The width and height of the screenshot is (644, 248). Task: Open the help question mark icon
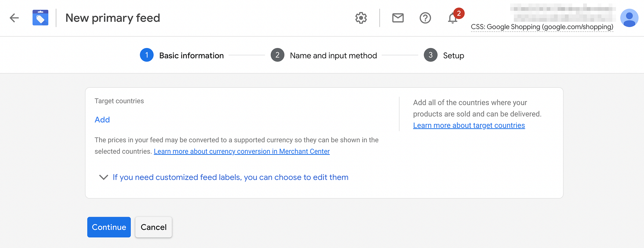425,18
